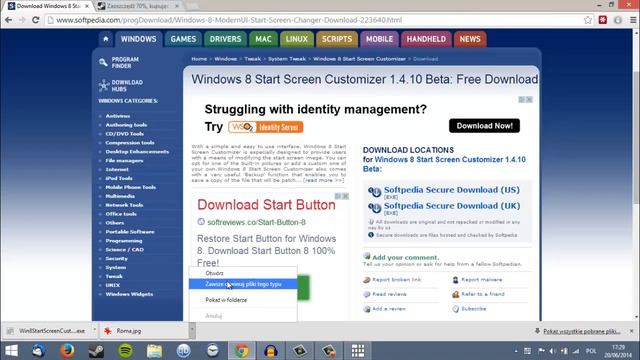Close the downloads bar at the bottom
The height and width of the screenshot is (360, 640).
[631, 331]
